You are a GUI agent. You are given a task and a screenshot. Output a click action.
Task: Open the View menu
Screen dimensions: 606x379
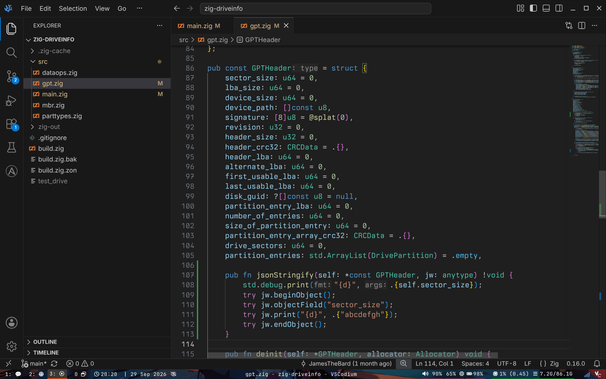point(102,8)
